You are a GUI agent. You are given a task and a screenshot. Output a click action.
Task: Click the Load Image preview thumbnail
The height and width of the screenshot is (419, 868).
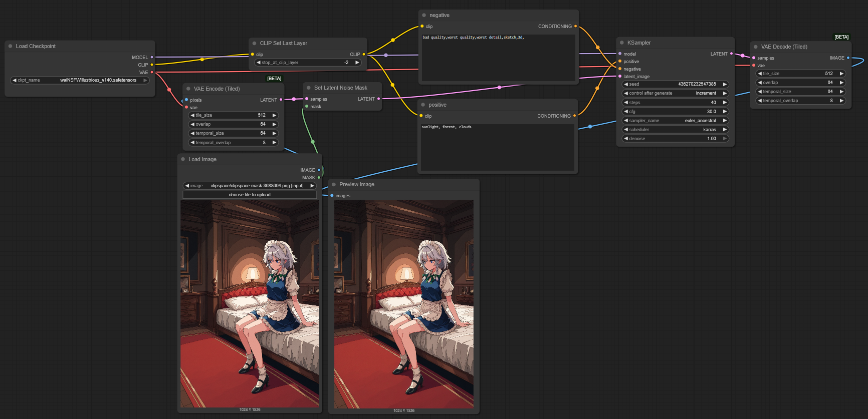250,304
